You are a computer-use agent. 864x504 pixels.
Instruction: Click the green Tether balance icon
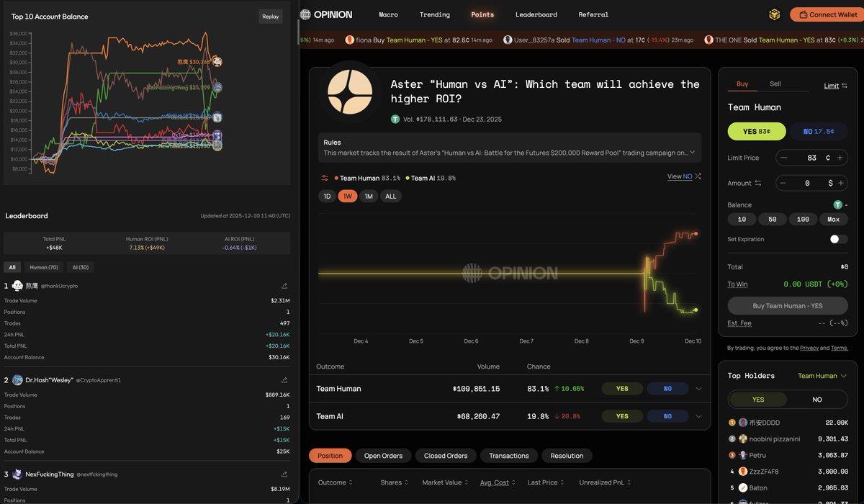[837, 205]
